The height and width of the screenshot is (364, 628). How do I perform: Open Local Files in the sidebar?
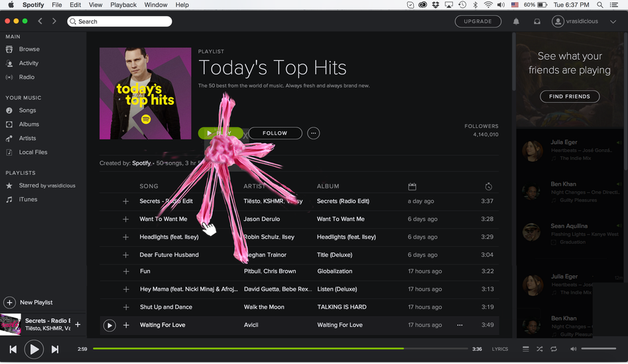33,152
